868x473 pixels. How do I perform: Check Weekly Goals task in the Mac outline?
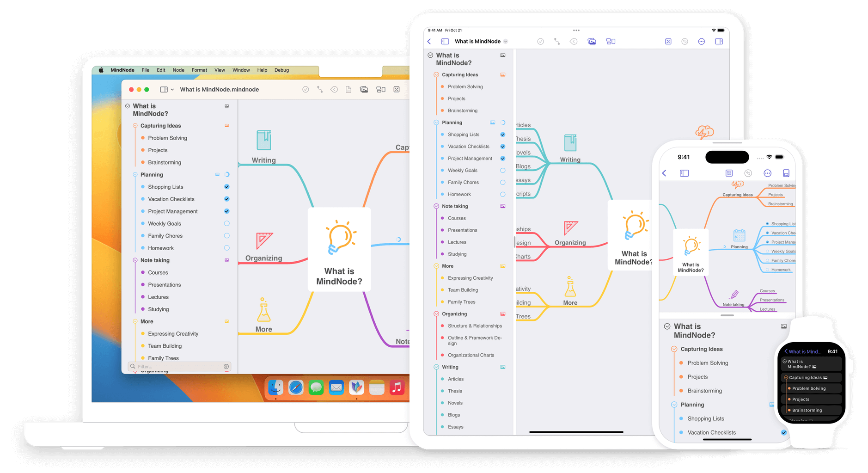coord(226,223)
